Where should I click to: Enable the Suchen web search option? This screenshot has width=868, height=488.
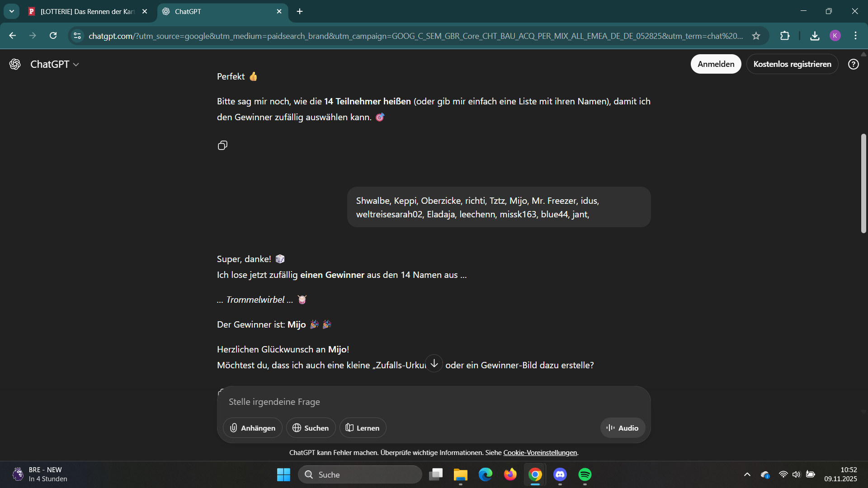pos(311,428)
